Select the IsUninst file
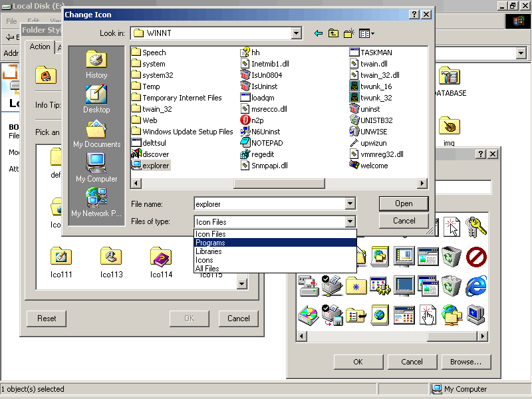The width and height of the screenshot is (532, 399). pos(259,86)
